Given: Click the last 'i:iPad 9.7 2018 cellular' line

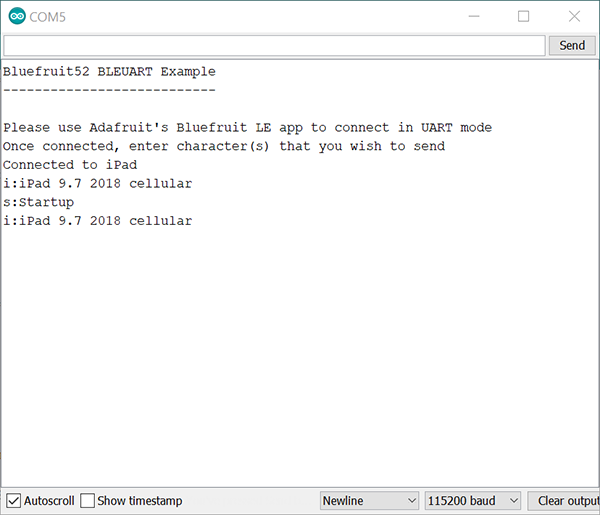Looking at the screenshot, I should tap(98, 221).
